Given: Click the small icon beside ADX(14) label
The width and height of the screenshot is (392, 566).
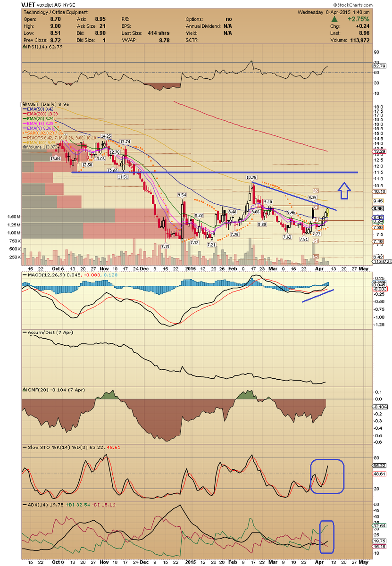Looking at the screenshot, I should click(x=24, y=504).
